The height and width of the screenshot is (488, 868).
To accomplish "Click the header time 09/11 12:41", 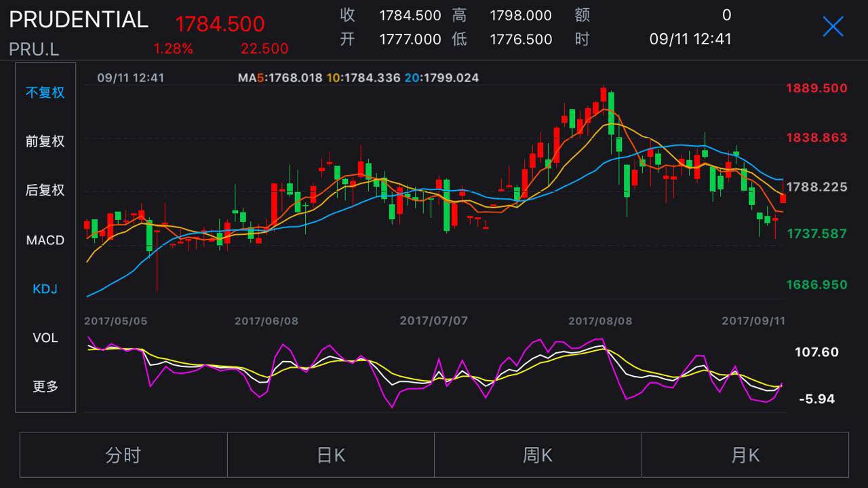I will tap(690, 39).
